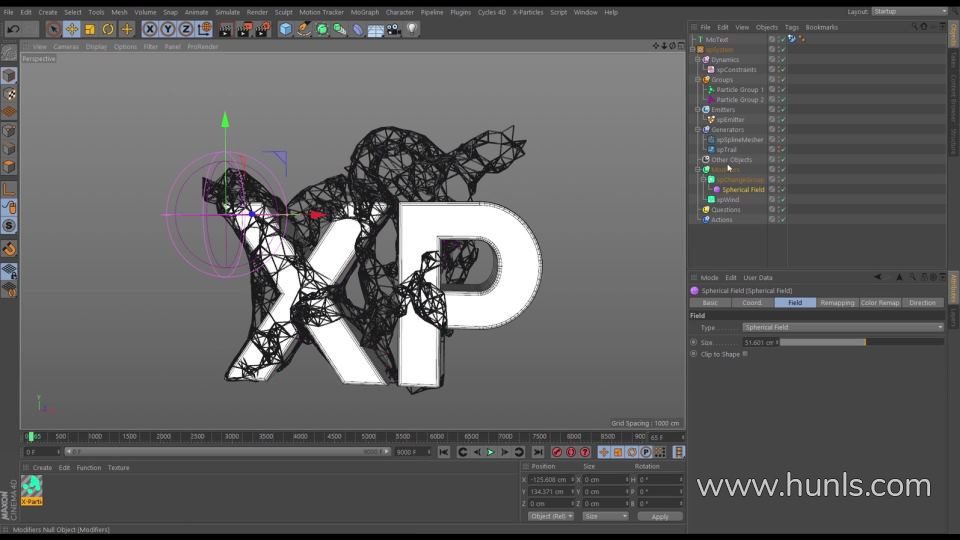Select xpEmitter in Object Manager

pyautogui.click(x=730, y=119)
